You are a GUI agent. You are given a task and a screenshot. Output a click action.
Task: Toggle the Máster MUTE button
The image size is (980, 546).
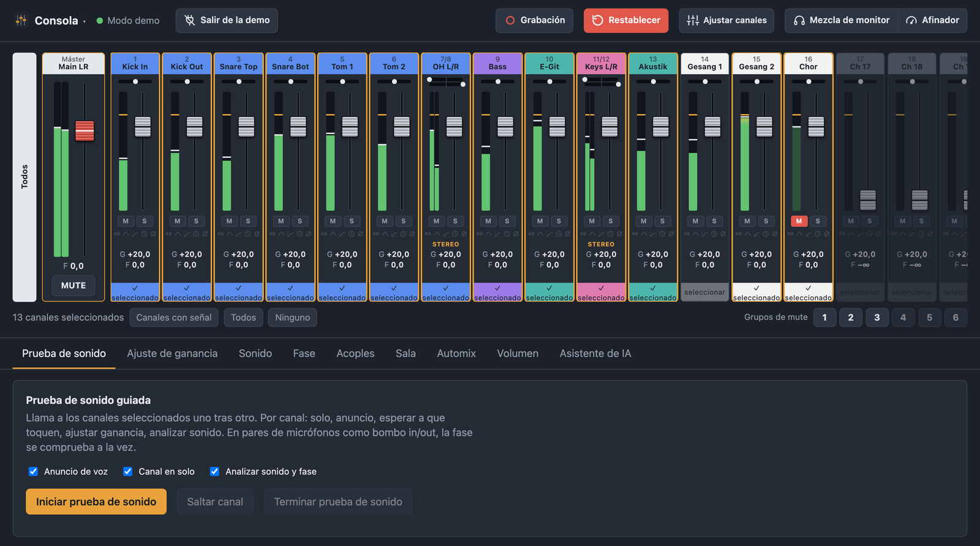73,286
